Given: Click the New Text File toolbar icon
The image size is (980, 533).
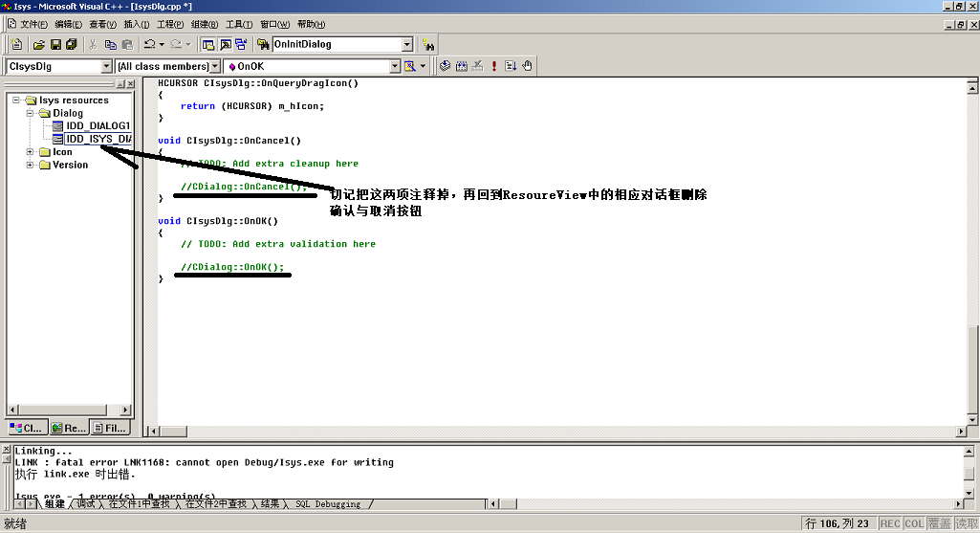Looking at the screenshot, I should 17,44.
